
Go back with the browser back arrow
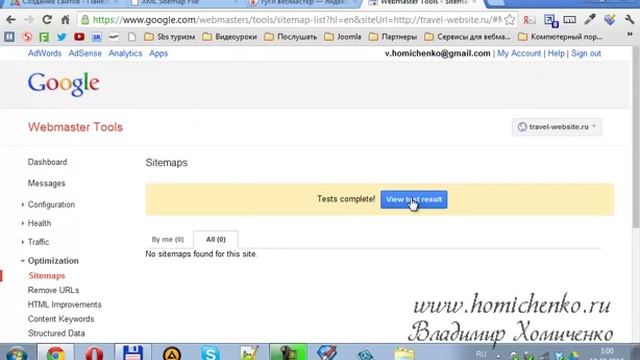[x=11, y=20]
